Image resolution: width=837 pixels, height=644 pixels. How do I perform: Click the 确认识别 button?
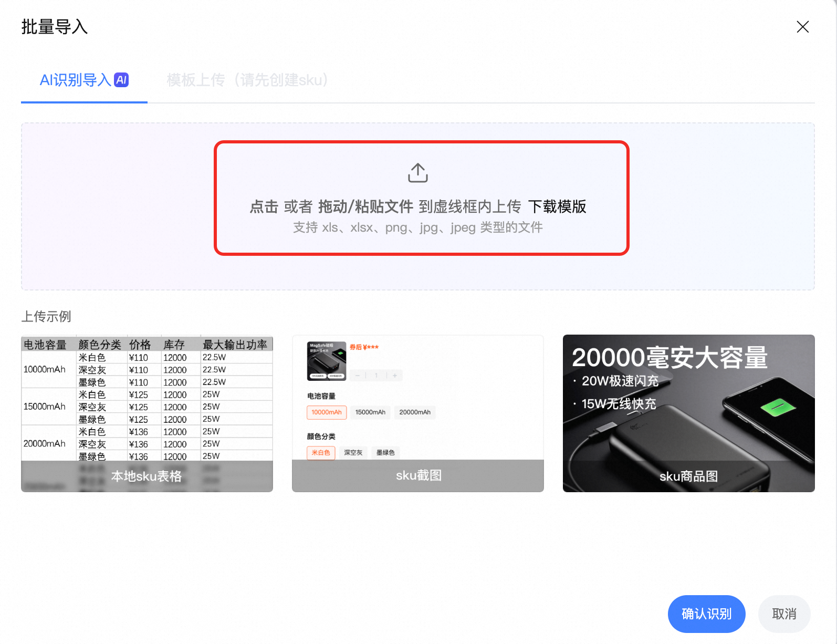tap(707, 614)
